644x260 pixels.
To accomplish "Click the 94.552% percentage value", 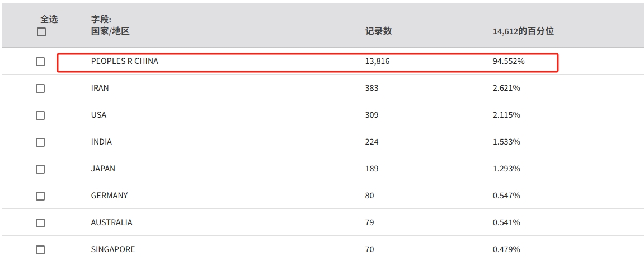I will 508,61.
